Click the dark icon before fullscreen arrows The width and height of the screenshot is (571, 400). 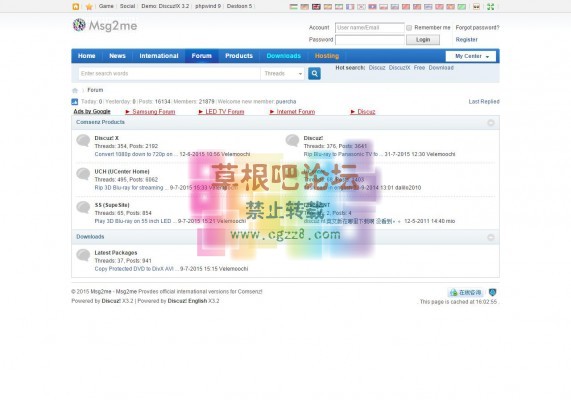click(476, 7)
